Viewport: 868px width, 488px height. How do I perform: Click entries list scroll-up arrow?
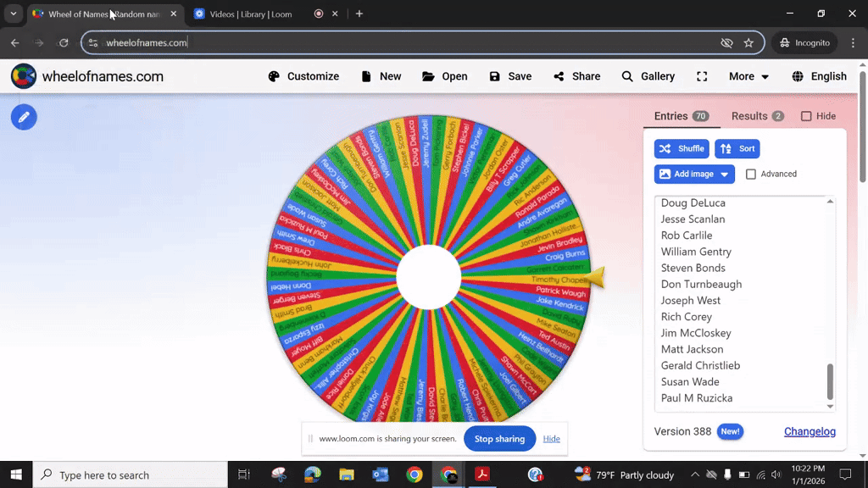(830, 202)
